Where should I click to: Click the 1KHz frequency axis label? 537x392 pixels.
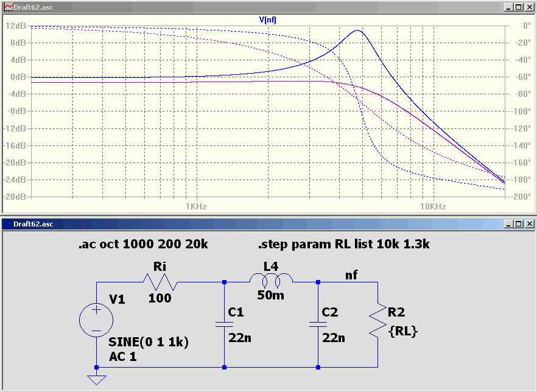point(196,206)
